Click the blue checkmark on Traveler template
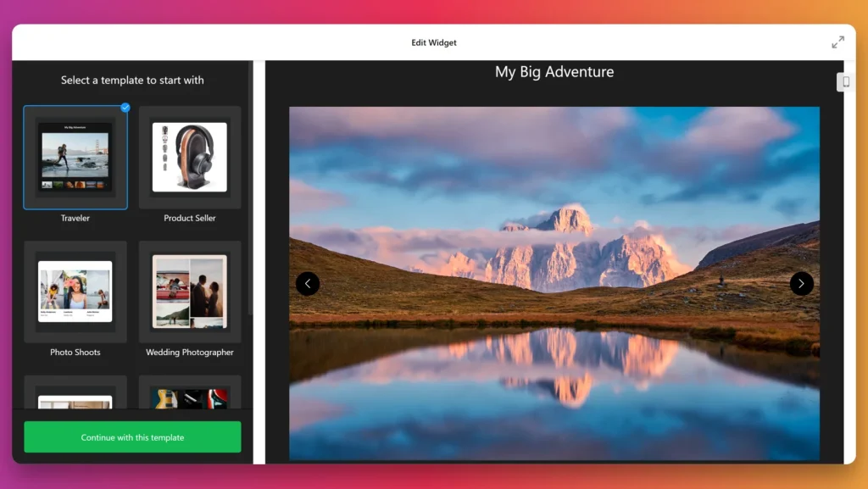Viewport: 868px width, 489px height. [125, 108]
